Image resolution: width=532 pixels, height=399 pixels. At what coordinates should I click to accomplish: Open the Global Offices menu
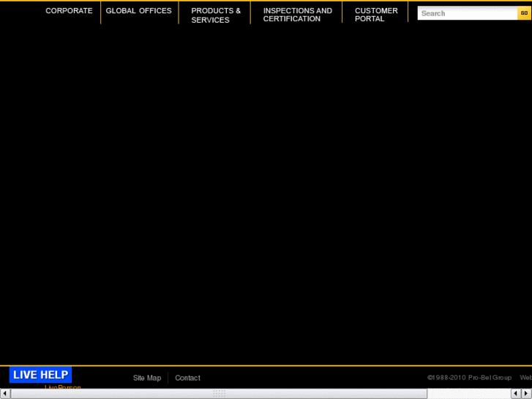point(138,11)
